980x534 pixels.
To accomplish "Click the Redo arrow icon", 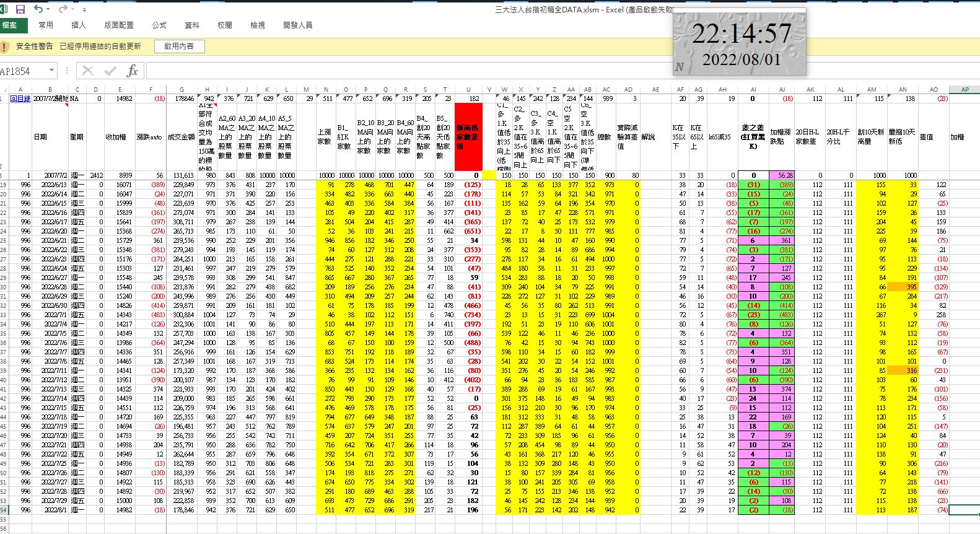I will pyautogui.click(x=63, y=9).
